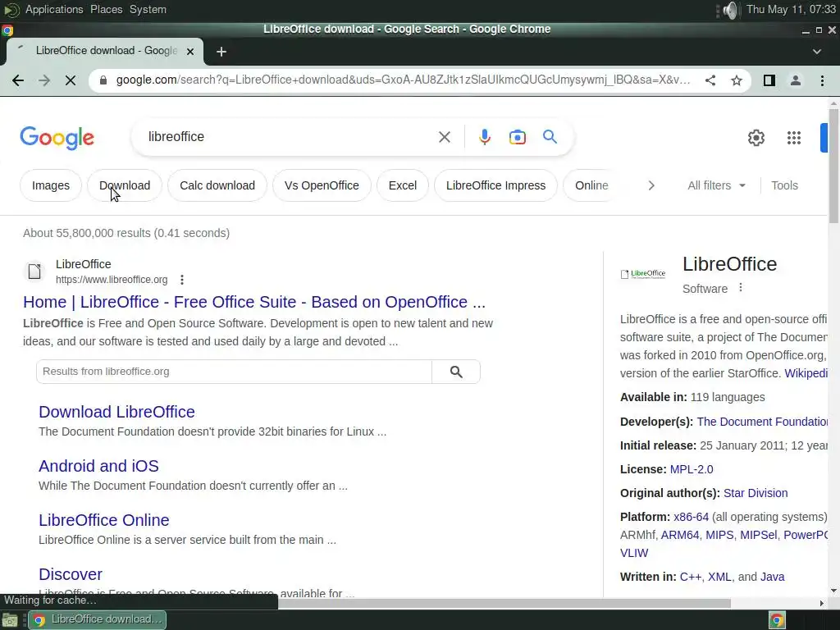Open the System menu

(148, 10)
